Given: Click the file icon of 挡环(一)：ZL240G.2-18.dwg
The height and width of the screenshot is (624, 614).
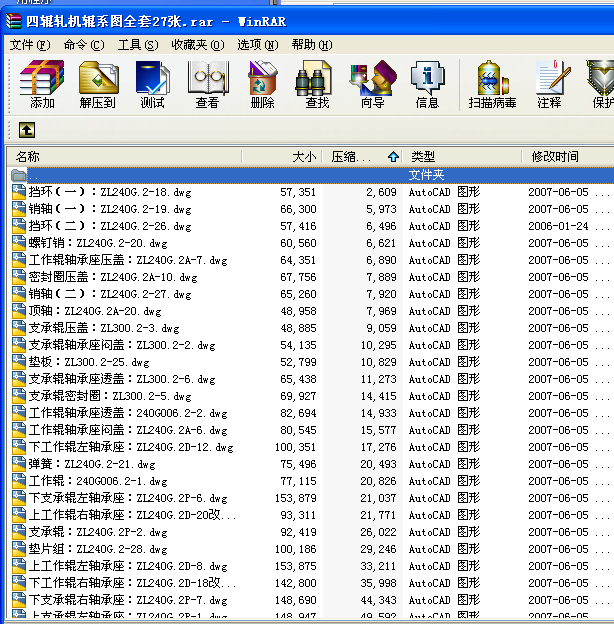Looking at the screenshot, I should click(x=19, y=192).
